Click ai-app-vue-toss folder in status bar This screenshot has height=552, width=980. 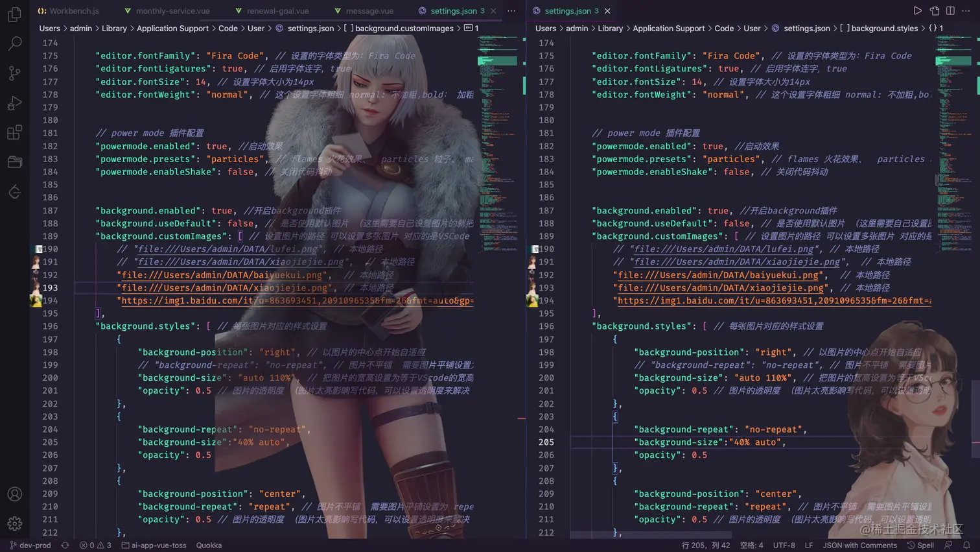(154, 546)
